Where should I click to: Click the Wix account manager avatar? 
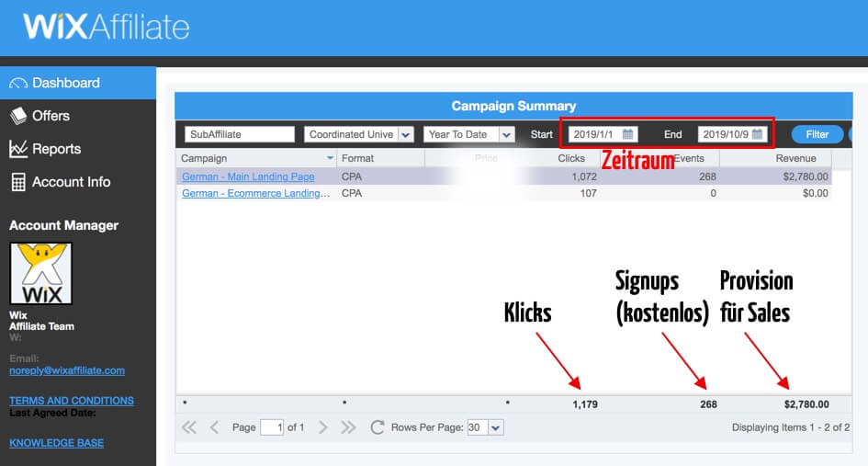[41, 273]
